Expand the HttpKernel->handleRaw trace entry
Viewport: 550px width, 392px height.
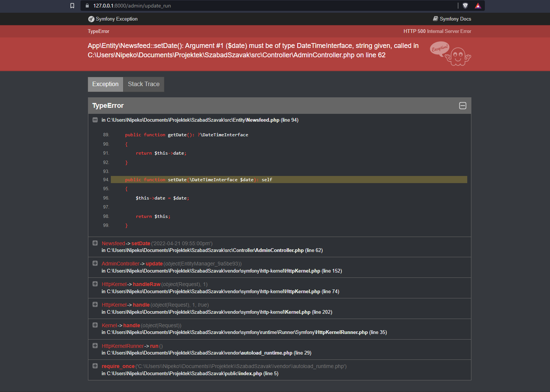tap(95, 284)
